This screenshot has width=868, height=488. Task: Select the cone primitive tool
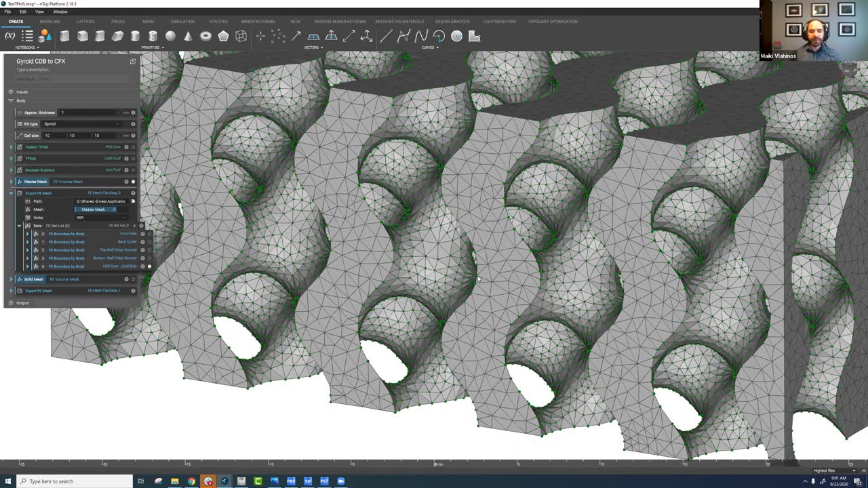coord(188,36)
